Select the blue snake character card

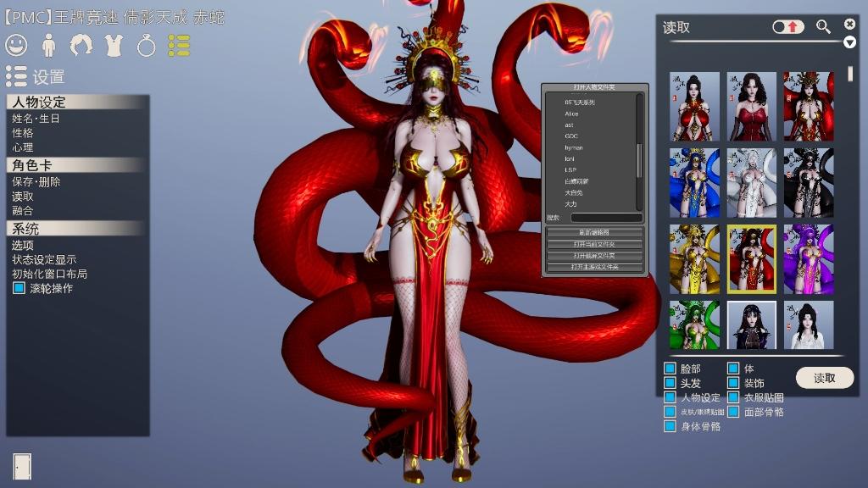tap(694, 183)
